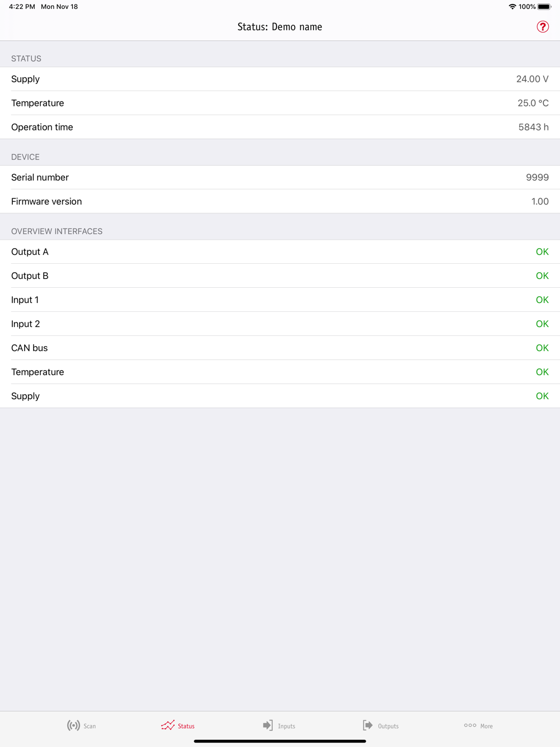The height and width of the screenshot is (747, 560).
Task: Select the Output B interface row
Action: point(280,276)
